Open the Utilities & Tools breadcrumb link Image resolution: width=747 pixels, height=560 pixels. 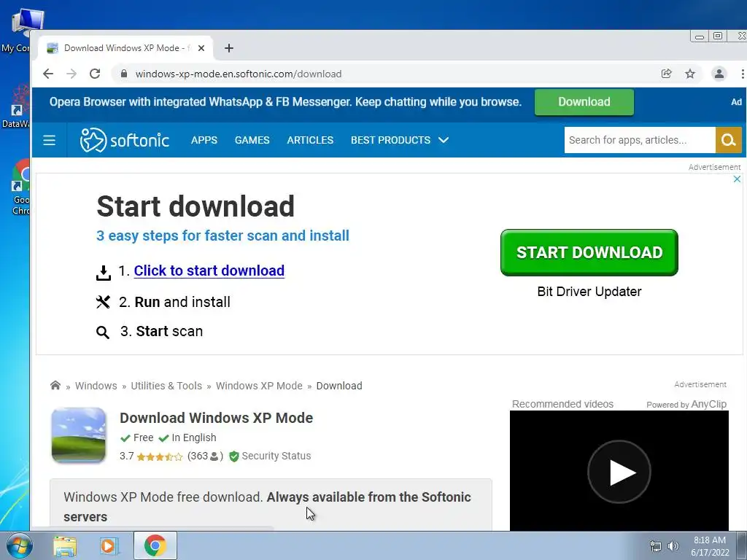[166, 386]
